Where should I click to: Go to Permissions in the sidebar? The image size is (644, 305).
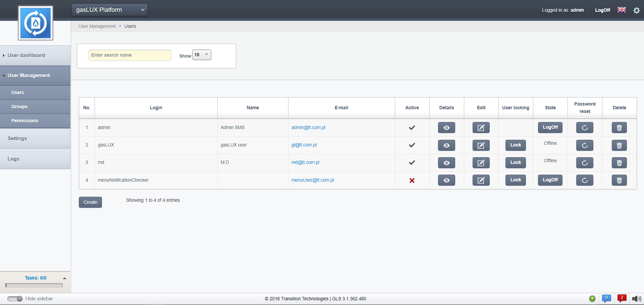(25, 121)
